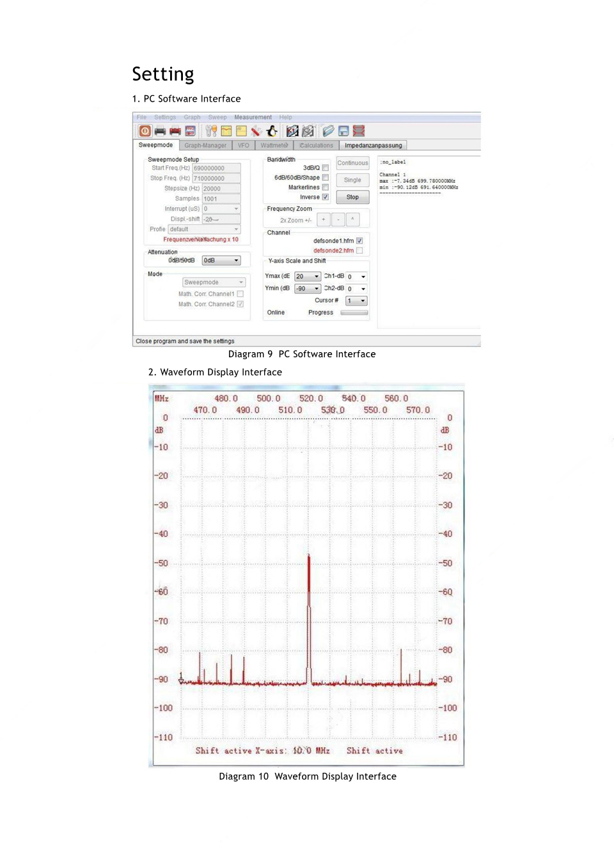Click the black printer toolbar icon
Viewport: 614px width, 868px height.
(160, 131)
